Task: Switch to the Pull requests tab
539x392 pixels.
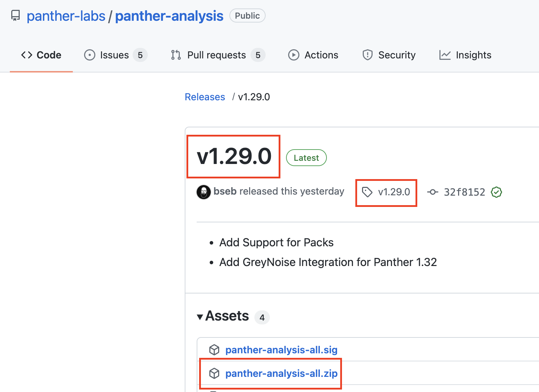Action: pyautogui.click(x=216, y=55)
